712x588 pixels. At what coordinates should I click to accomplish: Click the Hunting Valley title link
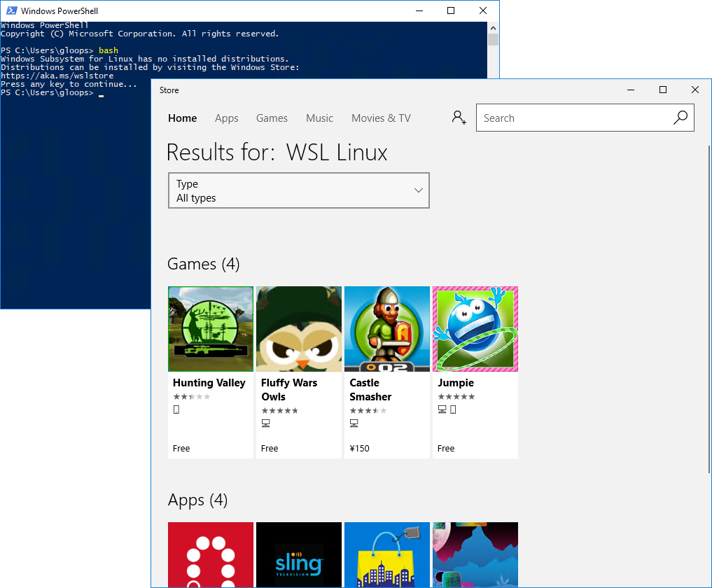(x=209, y=383)
